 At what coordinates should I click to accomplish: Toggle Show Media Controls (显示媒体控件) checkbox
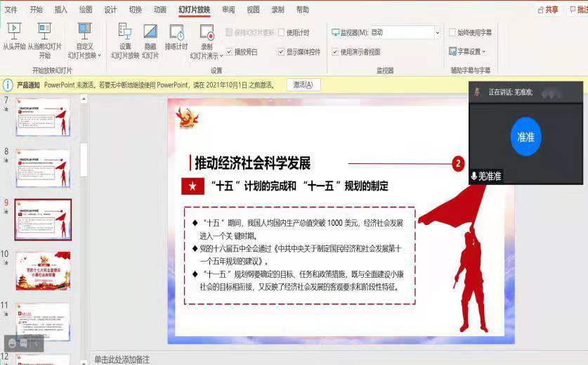(x=281, y=52)
